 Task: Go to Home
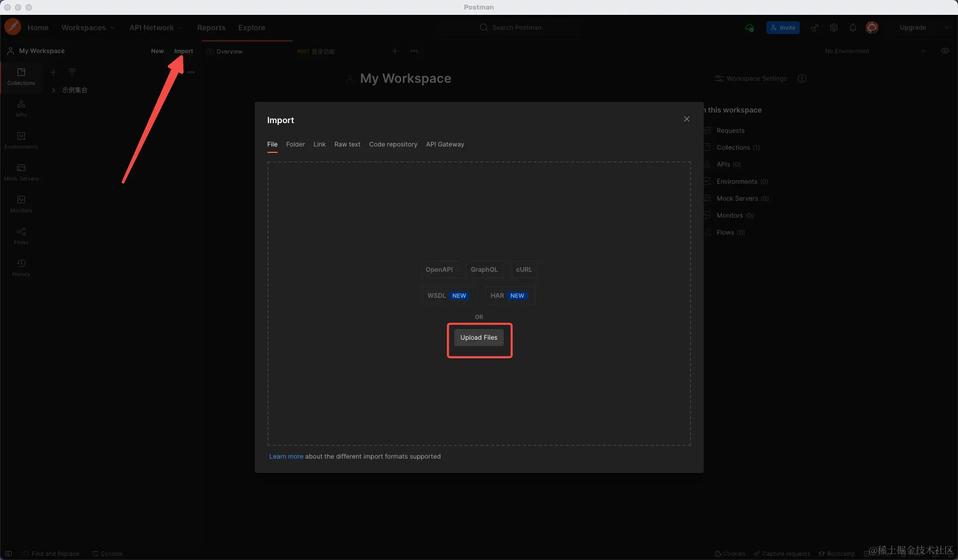[38, 28]
